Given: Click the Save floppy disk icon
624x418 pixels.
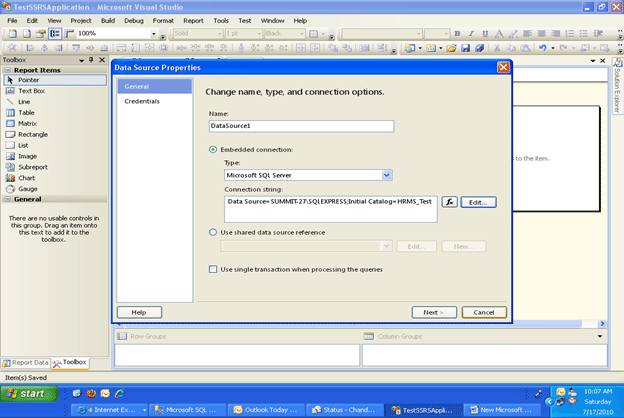Looking at the screenshot, I should click(465, 48).
